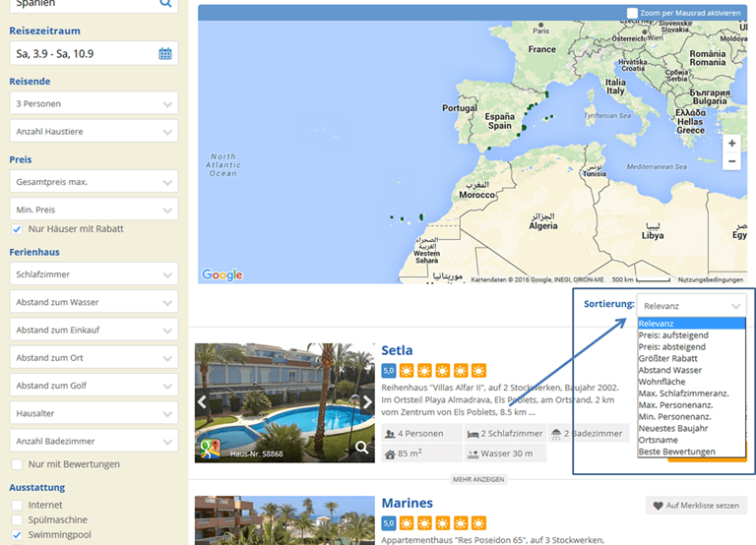Uncheck Nur Häuser mit Rabatt
756x545 pixels.
pyautogui.click(x=17, y=229)
